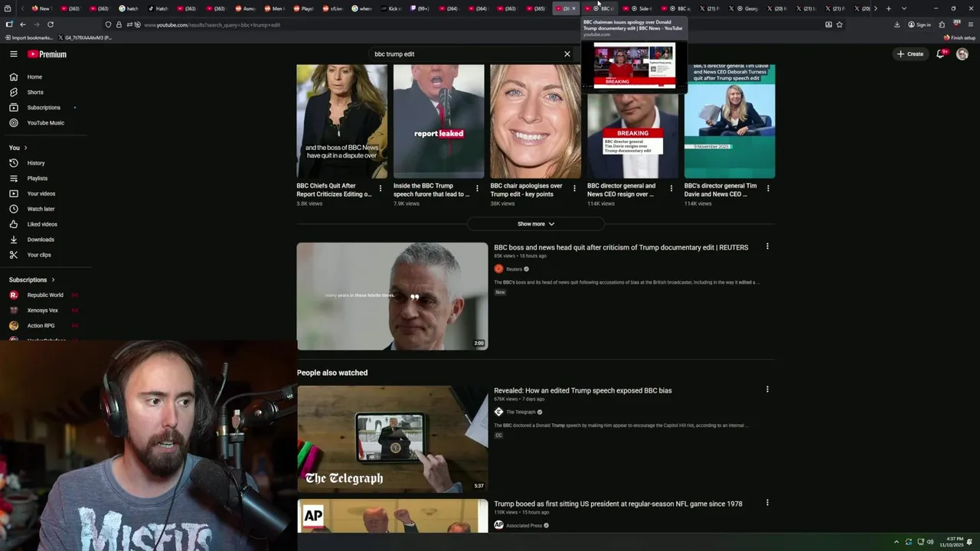Visit The Telegraph channel
The image size is (980, 551).
(521, 412)
